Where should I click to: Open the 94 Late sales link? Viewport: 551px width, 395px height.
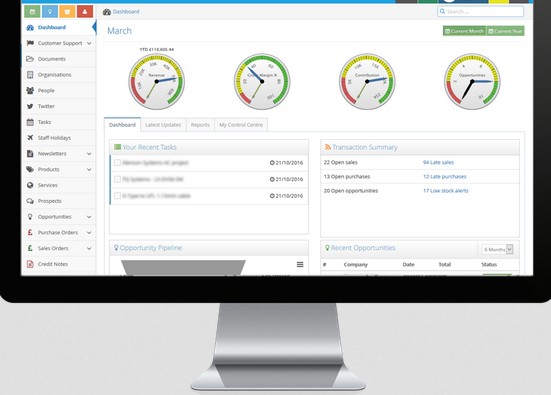point(438,162)
